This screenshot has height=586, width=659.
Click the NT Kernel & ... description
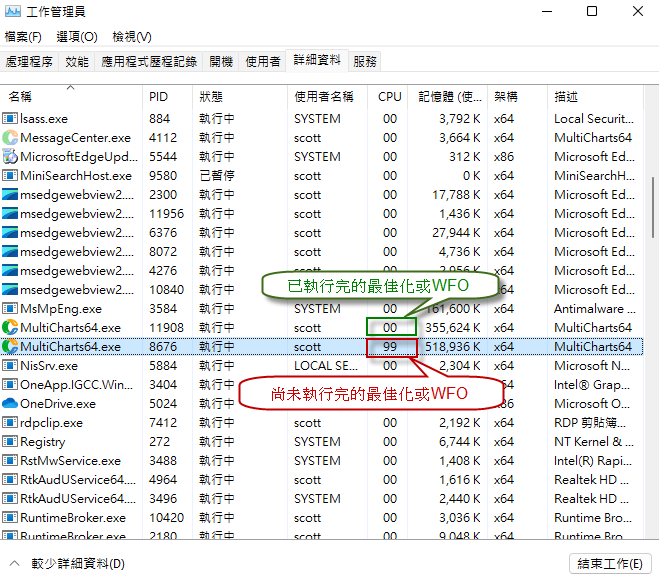point(594,441)
